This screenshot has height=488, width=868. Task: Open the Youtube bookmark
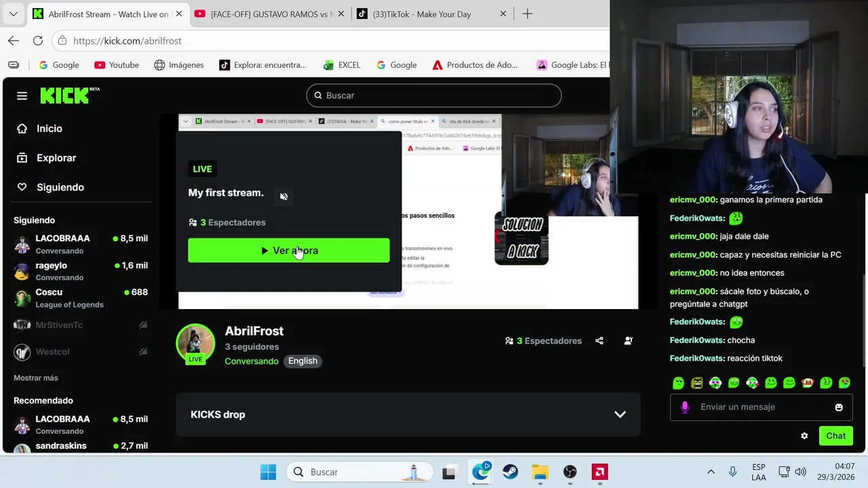coord(117,65)
